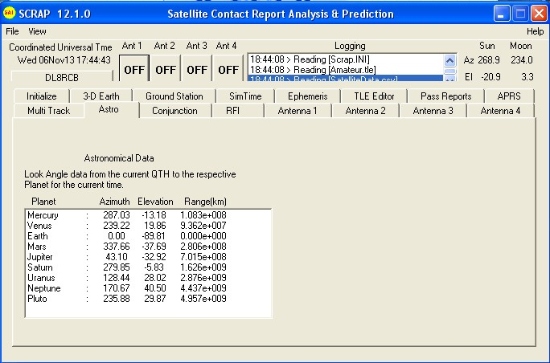Open the View menu
The width and height of the screenshot is (550, 363).
[x=37, y=32]
